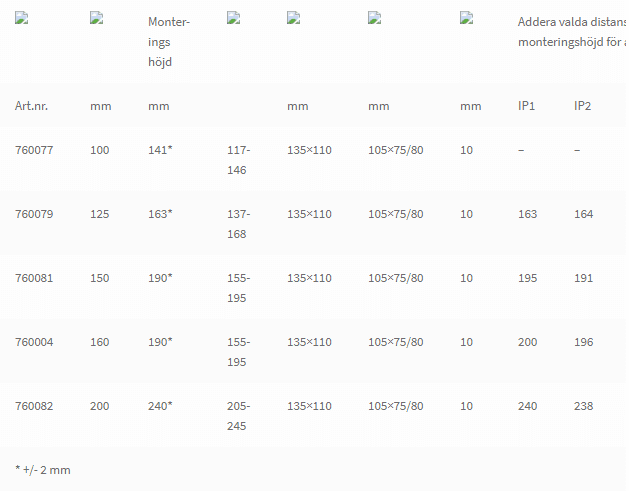Click the 205-245 range cell

tap(238, 416)
